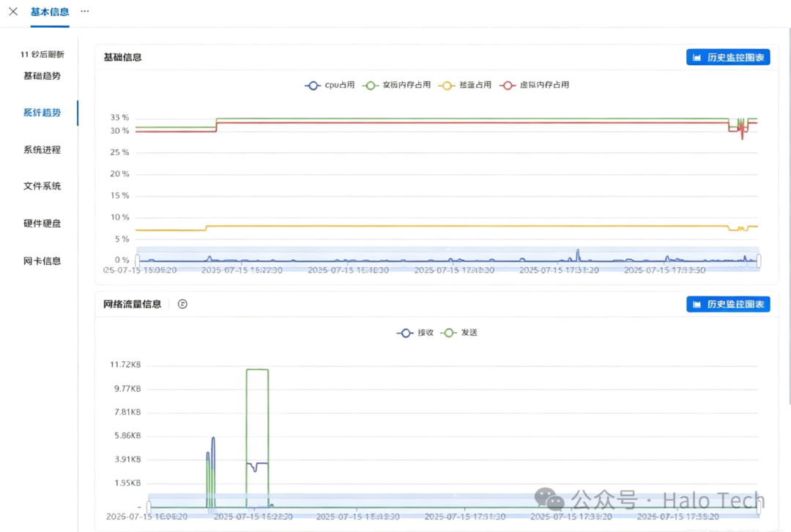The height and width of the screenshot is (532, 791).
Task: Click the 网络流量信息 panel title
Action: [x=132, y=304]
